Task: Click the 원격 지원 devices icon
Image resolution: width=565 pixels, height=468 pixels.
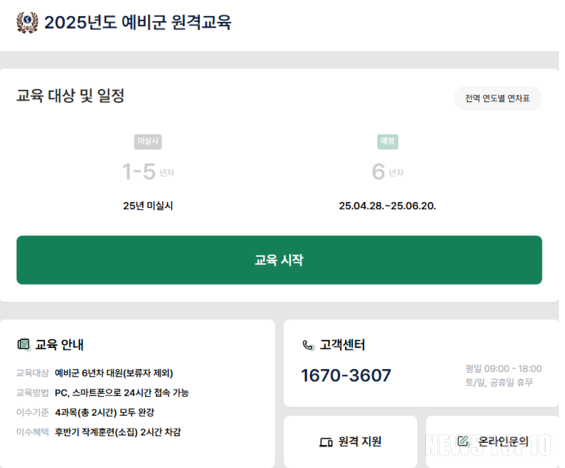Action: (326, 442)
